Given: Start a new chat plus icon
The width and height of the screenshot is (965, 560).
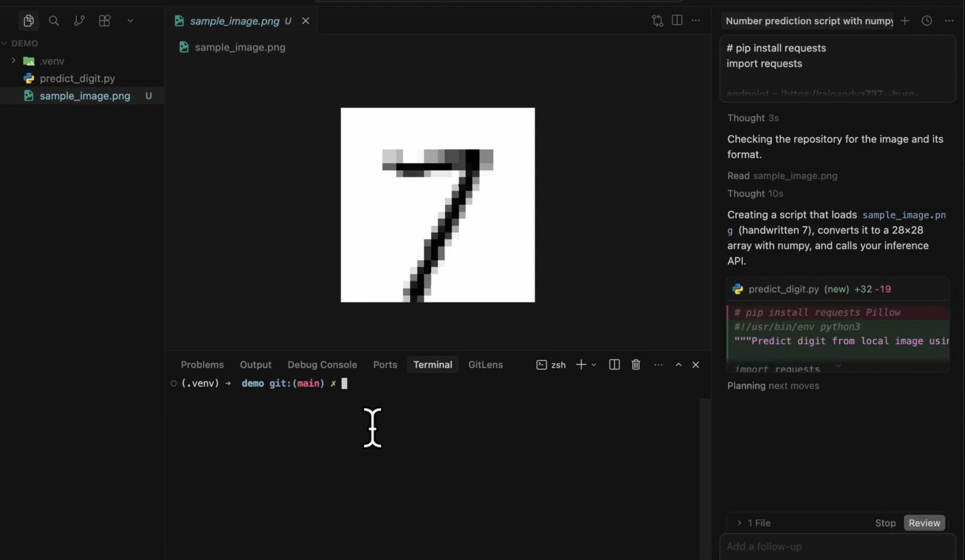Looking at the screenshot, I should coord(905,21).
